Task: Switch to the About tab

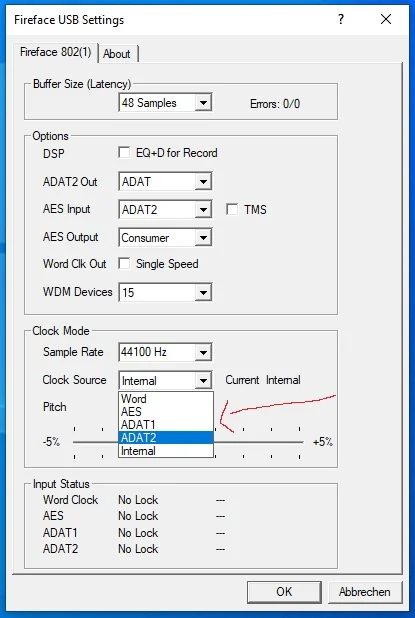Action: 117,54
